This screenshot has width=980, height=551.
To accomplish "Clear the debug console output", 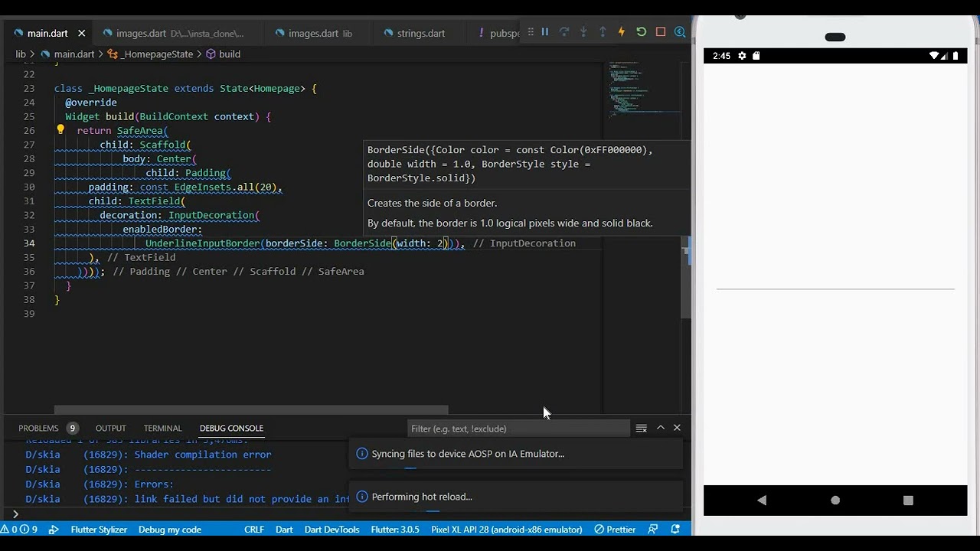I will pos(642,428).
